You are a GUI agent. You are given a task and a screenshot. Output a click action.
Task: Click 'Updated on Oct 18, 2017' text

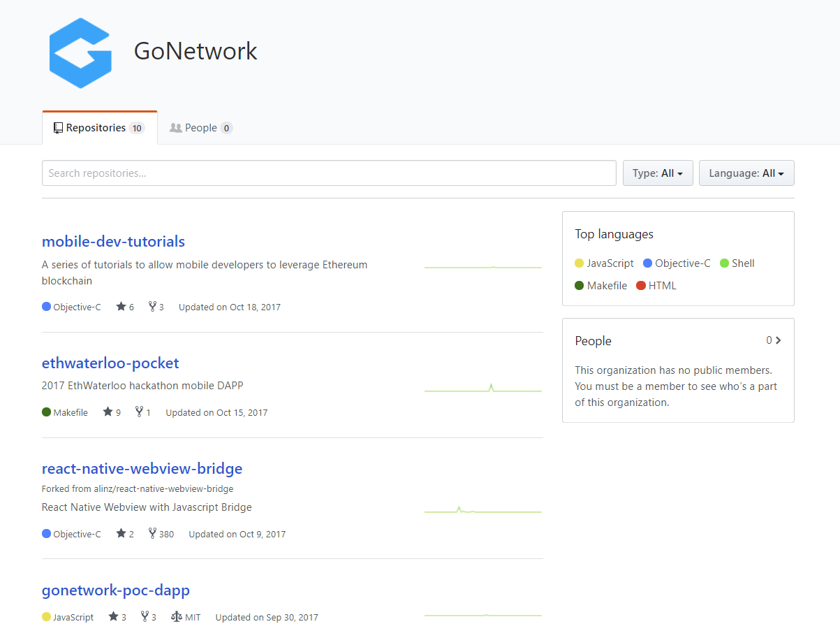[230, 307]
